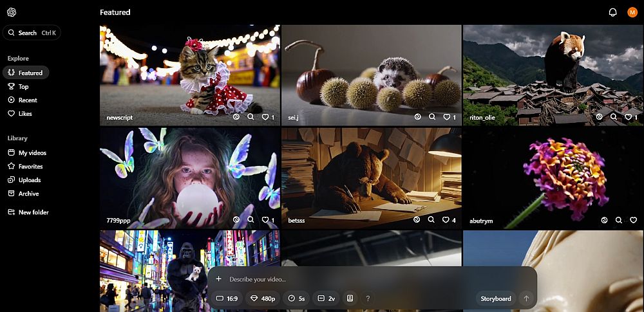The image size is (644, 312).
Task: Open the Top videos section
Action: [19, 87]
